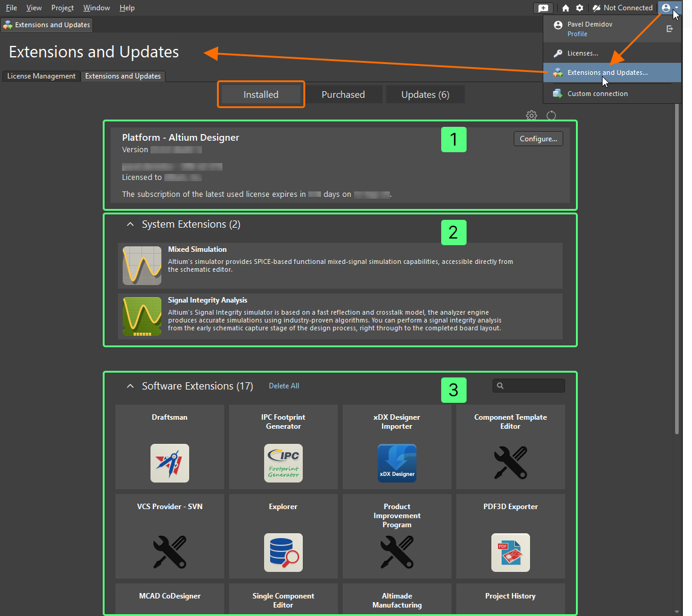This screenshot has height=616, width=692.
Task: Click the Mixed Simulation waveform icon
Action: (142, 266)
